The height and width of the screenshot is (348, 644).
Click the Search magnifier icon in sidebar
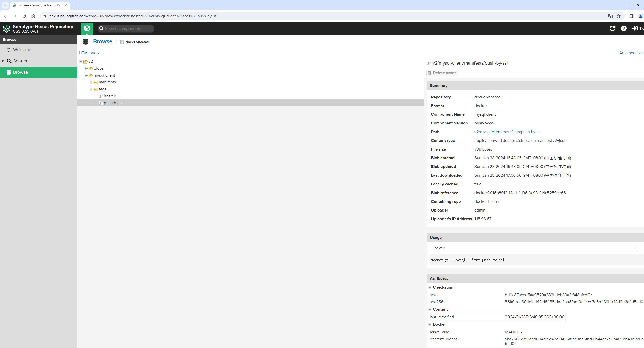[x=9, y=61]
